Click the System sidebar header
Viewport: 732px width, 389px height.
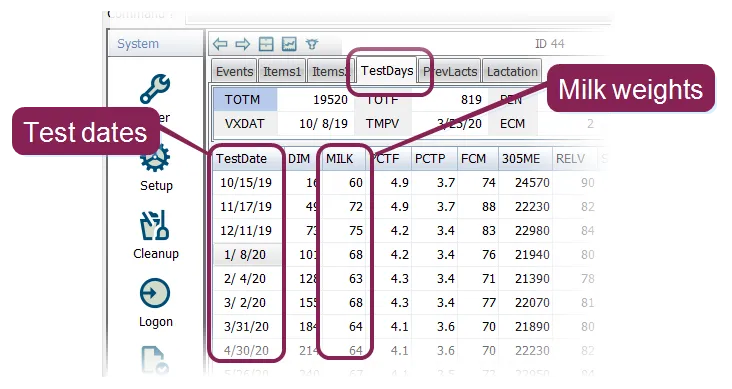pos(155,44)
